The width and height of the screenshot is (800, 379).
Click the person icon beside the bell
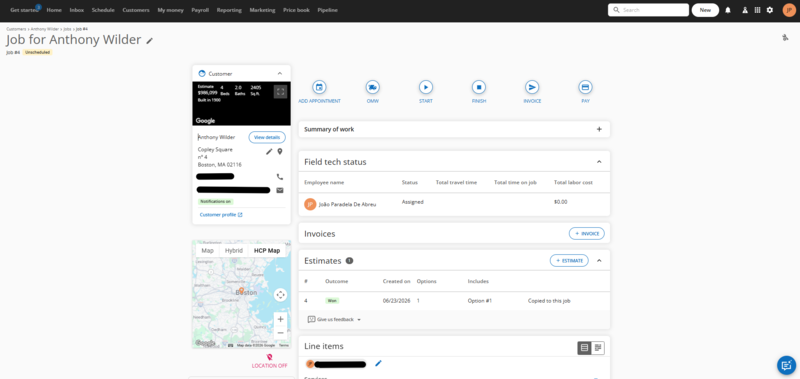tap(745, 10)
